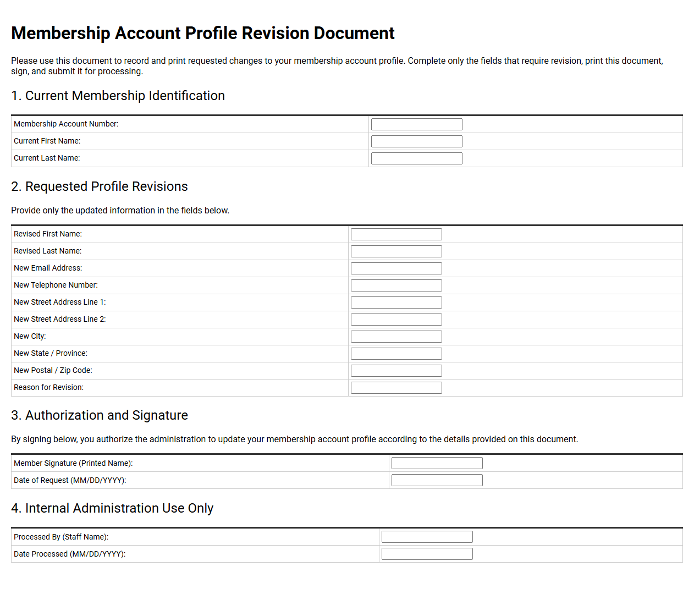Click the 'Revised First Name:' label
The width and height of the screenshot is (694, 616).
pos(48,234)
